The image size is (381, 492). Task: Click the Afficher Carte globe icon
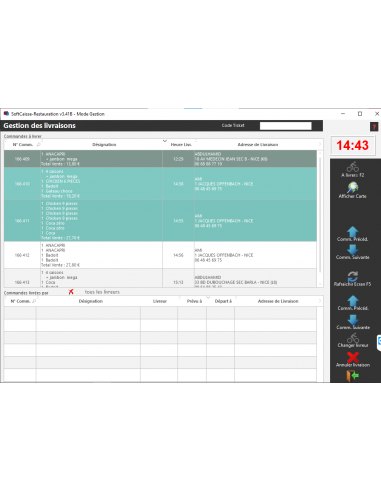352,187
